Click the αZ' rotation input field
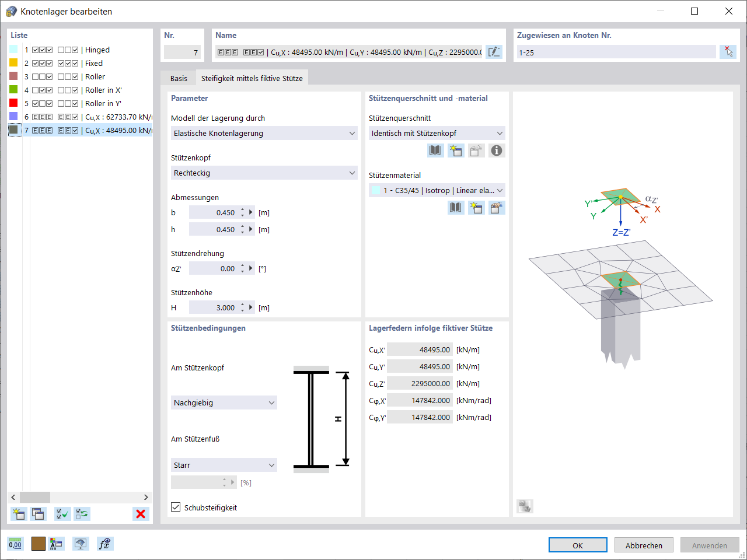 click(213, 268)
